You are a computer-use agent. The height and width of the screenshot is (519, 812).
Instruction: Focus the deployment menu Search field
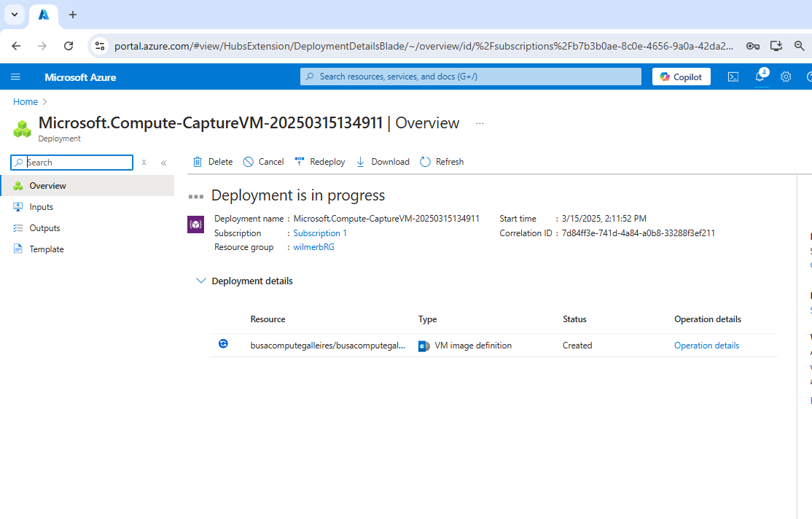pos(72,162)
